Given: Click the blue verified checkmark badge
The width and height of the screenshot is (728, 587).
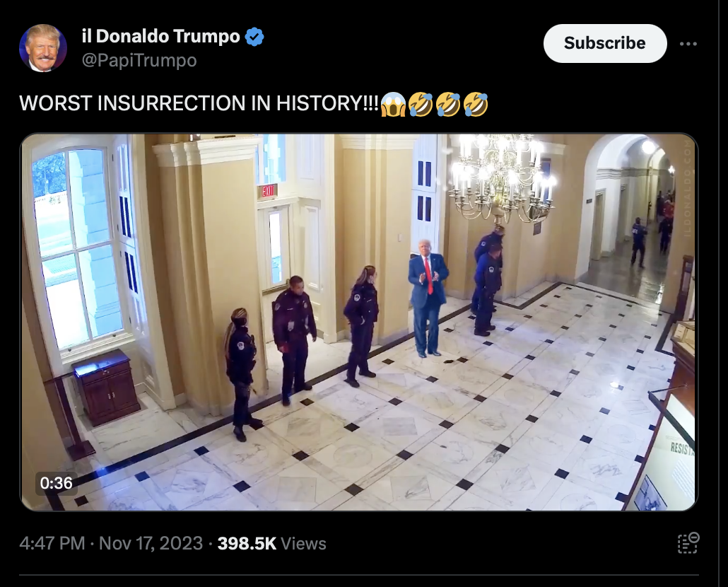Looking at the screenshot, I should (x=254, y=37).
